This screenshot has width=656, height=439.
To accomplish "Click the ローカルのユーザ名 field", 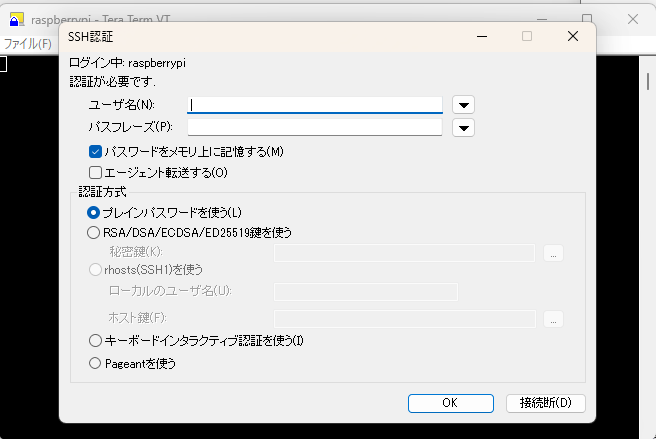I will tap(365, 291).
